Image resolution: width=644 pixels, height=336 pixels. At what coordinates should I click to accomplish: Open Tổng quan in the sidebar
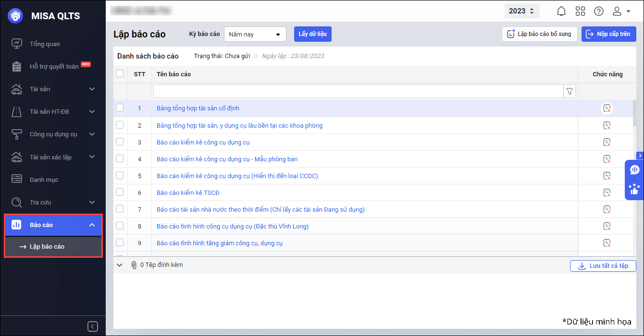[45, 44]
